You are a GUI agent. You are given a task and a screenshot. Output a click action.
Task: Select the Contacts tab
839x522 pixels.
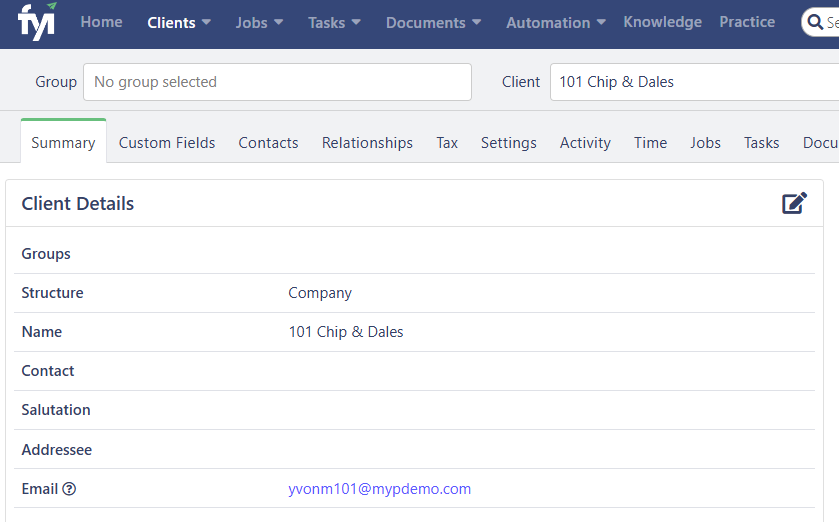pos(268,143)
